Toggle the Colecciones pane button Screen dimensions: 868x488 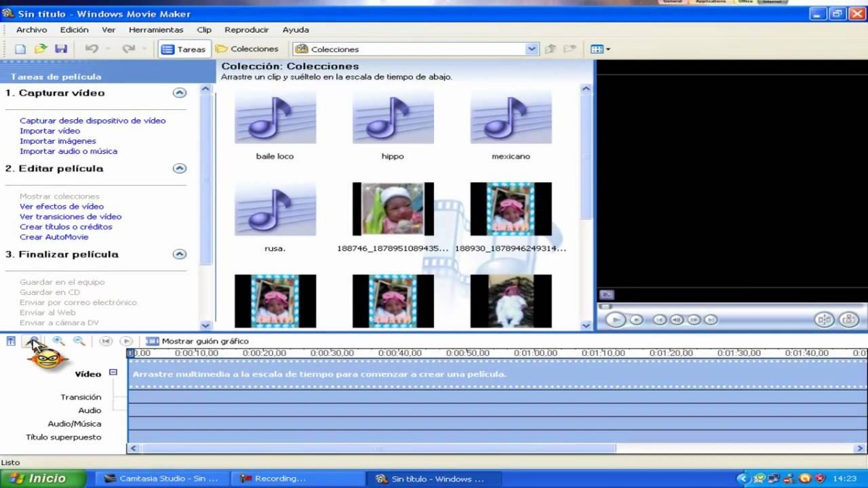pos(247,49)
